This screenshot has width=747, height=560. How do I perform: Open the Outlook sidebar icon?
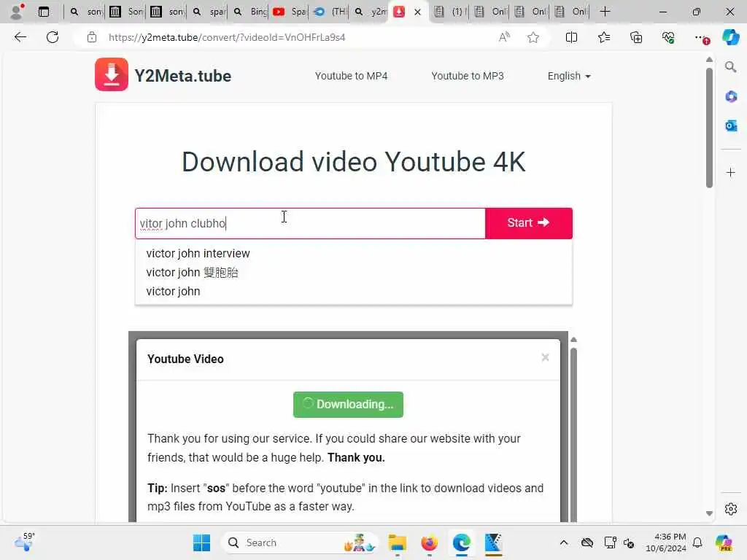click(730, 125)
